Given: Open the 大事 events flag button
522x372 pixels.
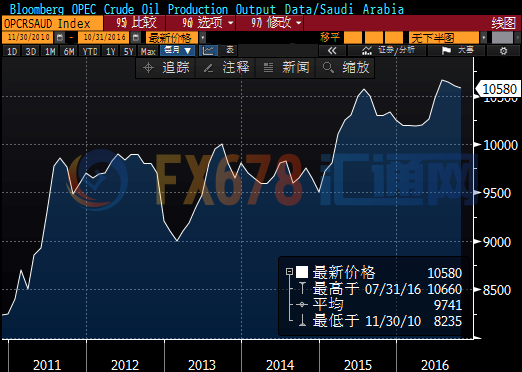Looking at the screenshot, I should click(456, 51).
